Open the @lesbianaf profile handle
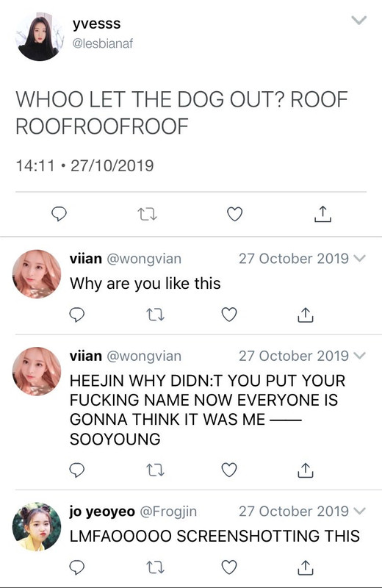This screenshot has height=588, width=382. tap(102, 43)
